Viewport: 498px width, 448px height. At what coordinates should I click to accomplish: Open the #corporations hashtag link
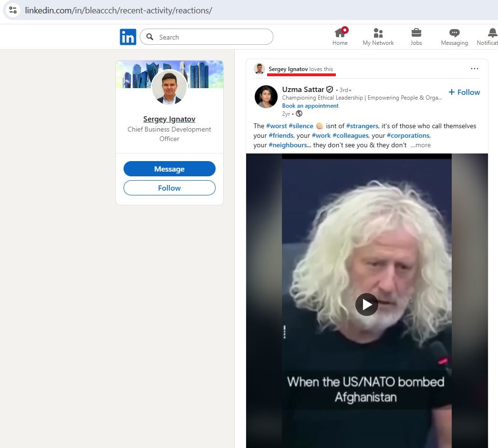pyautogui.click(x=408, y=135)
